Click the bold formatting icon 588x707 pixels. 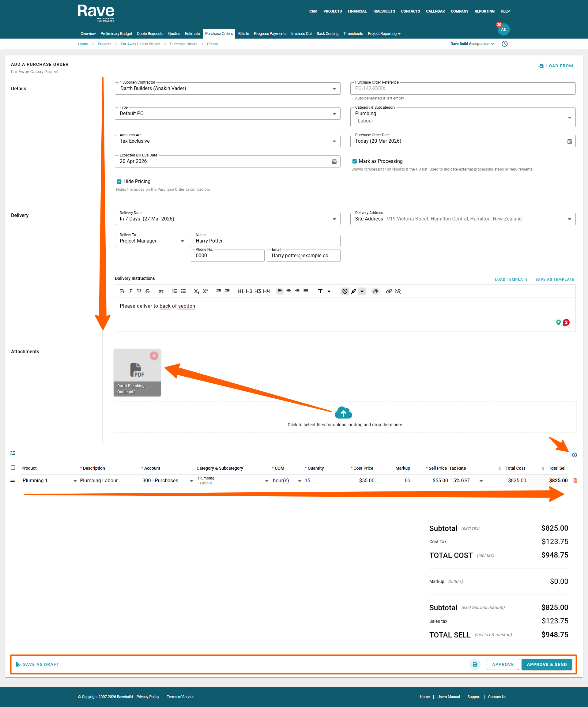tap(122, 291)
